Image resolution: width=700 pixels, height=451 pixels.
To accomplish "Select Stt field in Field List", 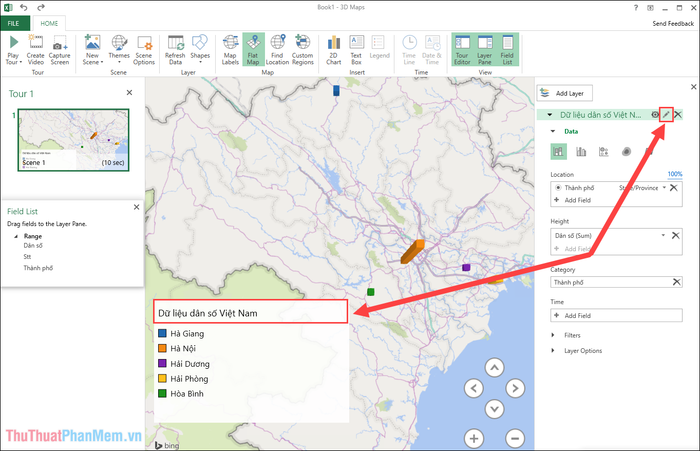I will pos(27,257).
